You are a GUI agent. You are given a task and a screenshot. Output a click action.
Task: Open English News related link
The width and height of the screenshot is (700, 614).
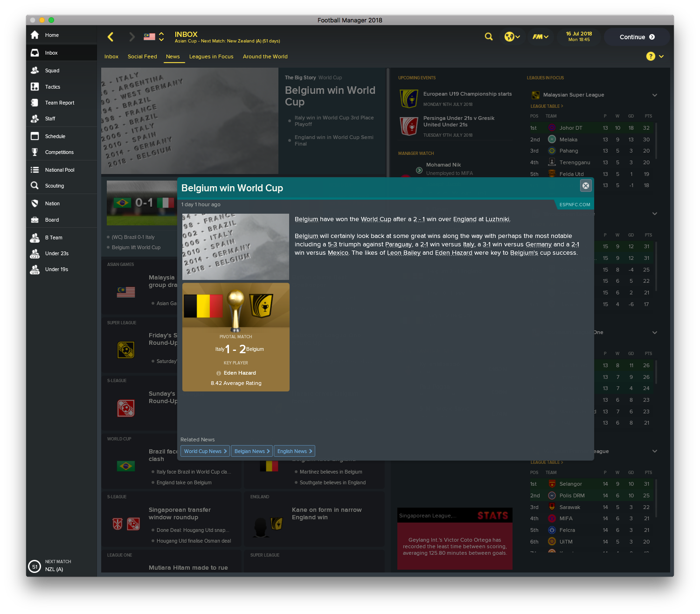[294, 451]
